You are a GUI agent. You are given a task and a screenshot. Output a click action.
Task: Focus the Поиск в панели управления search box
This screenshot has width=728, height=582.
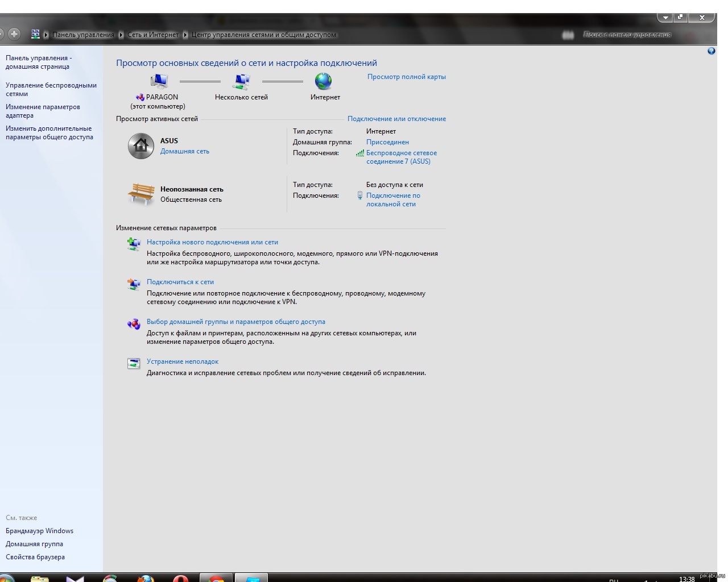(x=627, y=35)
